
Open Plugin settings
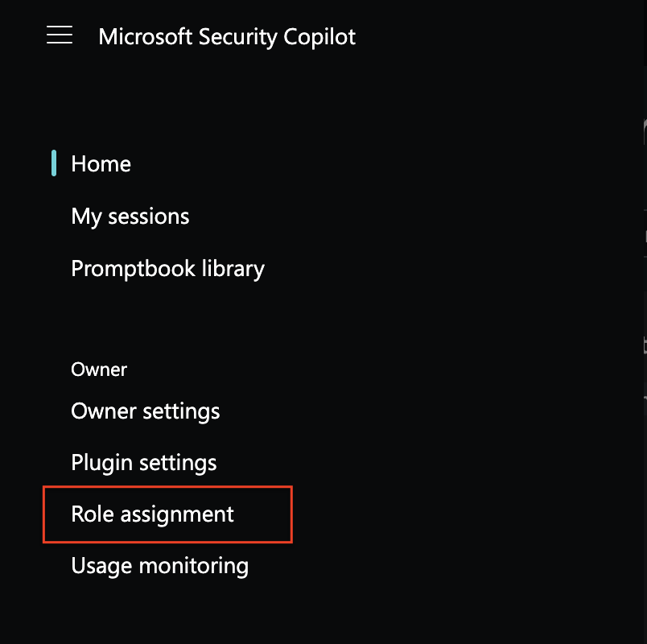point(143,463)
